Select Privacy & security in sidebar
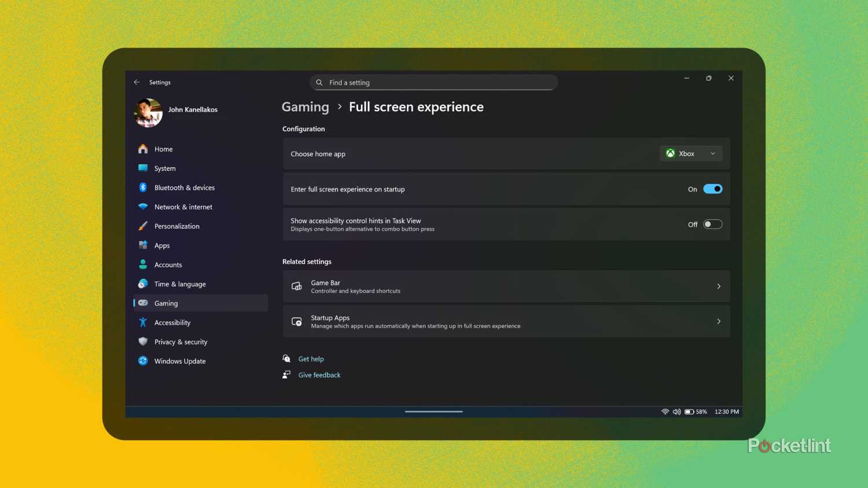The height and width of the screenshot is (488, 868). (x=181, y=342)
